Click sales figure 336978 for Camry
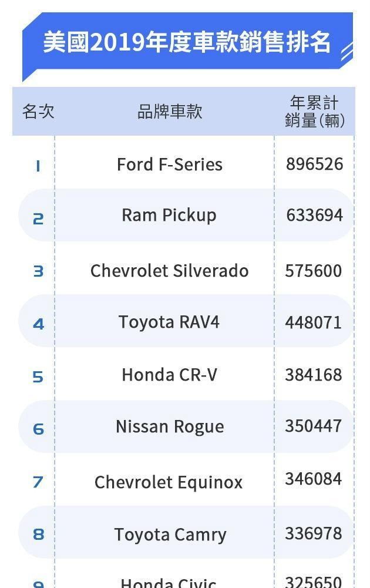The image size is (370, 588). [x=314, y=533]
